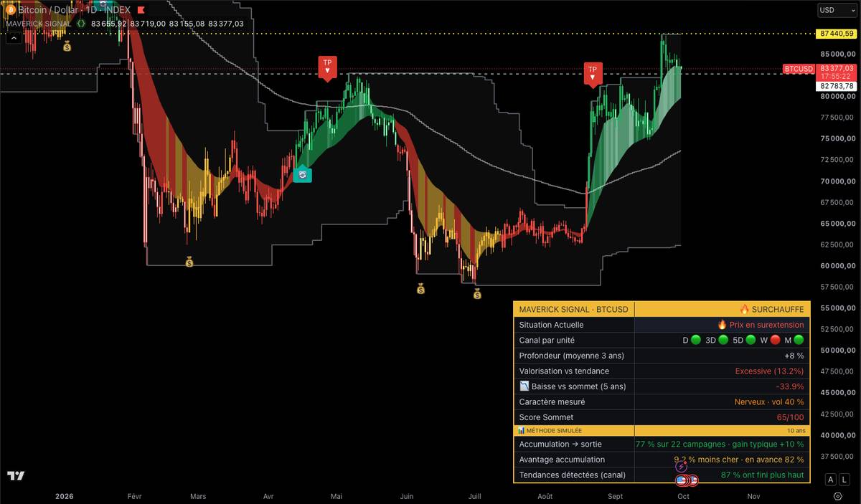Click the 87 440,59 yellow price label

tap(836, 34)
